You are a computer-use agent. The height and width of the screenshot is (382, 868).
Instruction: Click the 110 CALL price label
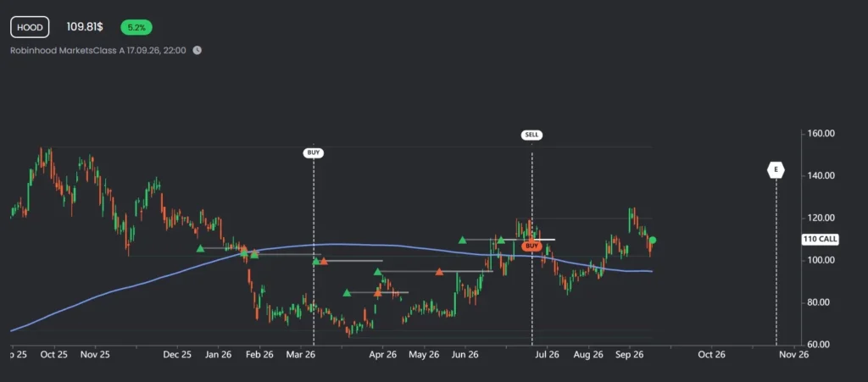(x=820, y=240)
